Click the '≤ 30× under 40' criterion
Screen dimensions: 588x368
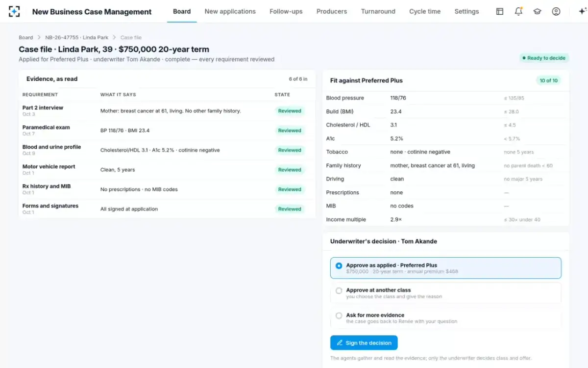(x=522, y=220)
